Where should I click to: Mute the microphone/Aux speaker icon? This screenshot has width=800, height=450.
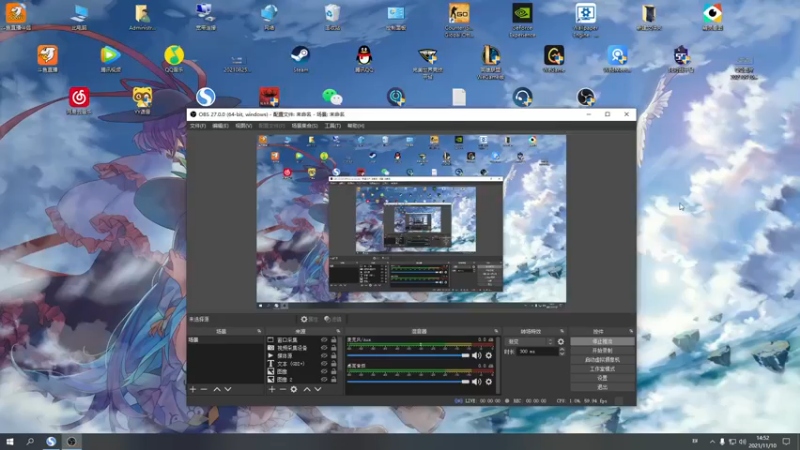[477, 355]
